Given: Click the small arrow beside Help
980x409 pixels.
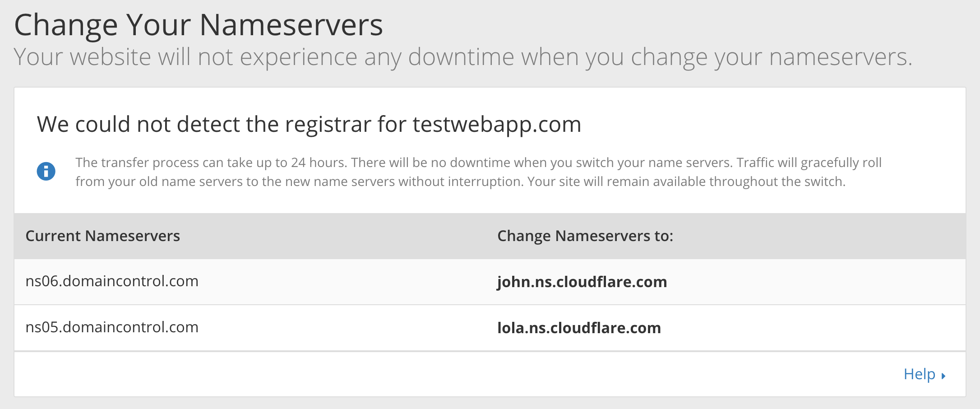Looking at the screenshot, I should point(943,376).
